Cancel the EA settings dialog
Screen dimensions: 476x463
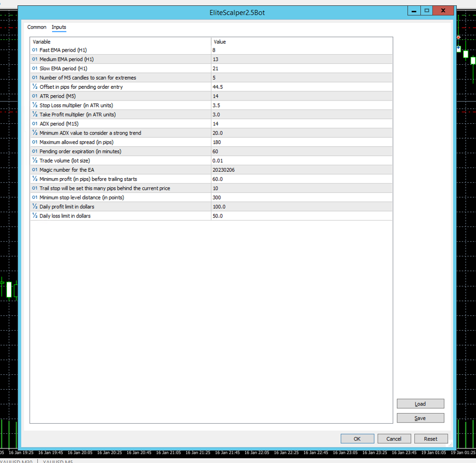(x=394, y=439)
